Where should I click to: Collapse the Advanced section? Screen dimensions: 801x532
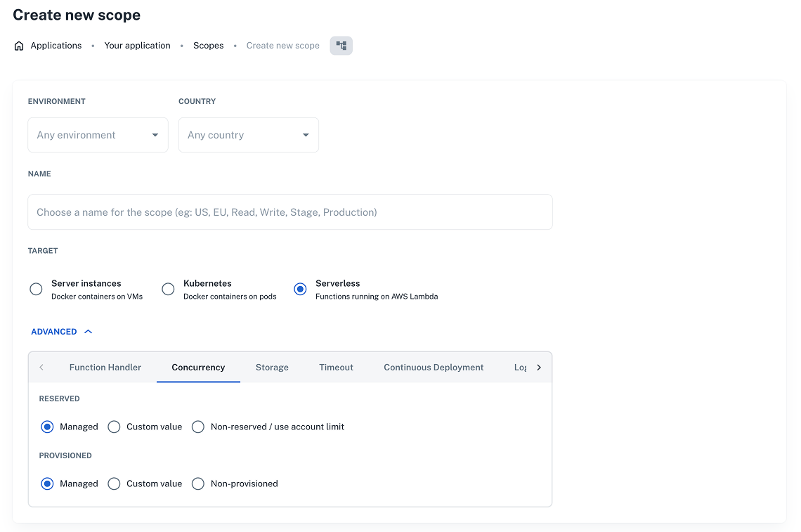click(62, 332)
